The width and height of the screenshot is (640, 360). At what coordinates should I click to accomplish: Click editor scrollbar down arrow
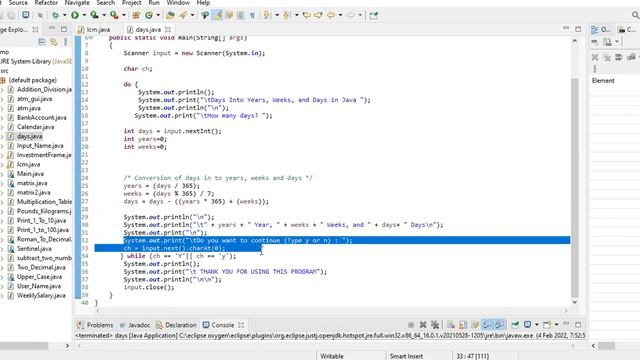pos(575,302)
